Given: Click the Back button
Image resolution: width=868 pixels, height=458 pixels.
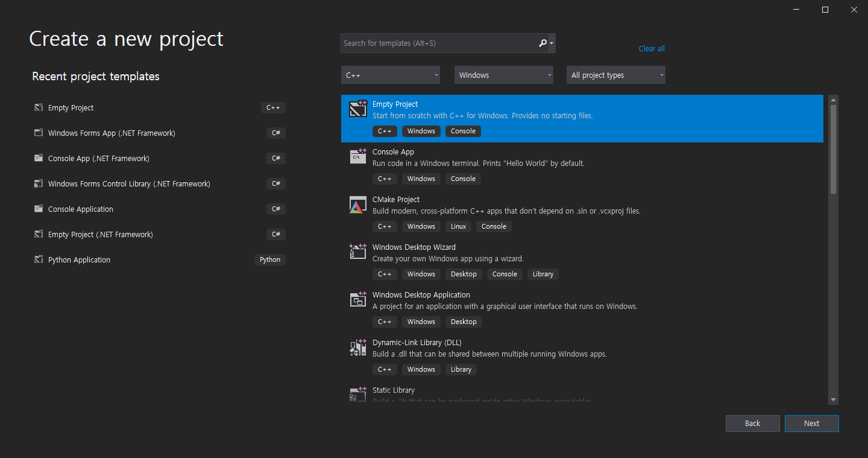Looking at the screenshot, I should [753, 424].
